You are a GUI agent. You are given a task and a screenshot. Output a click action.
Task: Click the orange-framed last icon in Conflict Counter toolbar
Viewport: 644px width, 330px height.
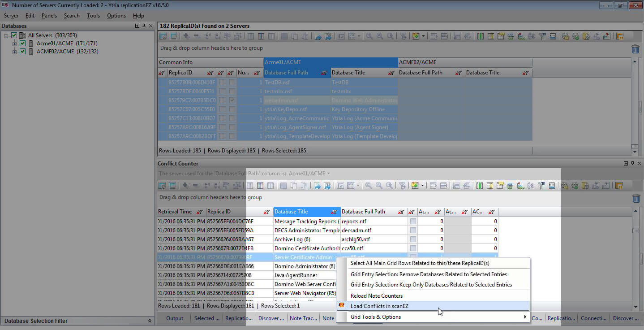tap(619, 185)
